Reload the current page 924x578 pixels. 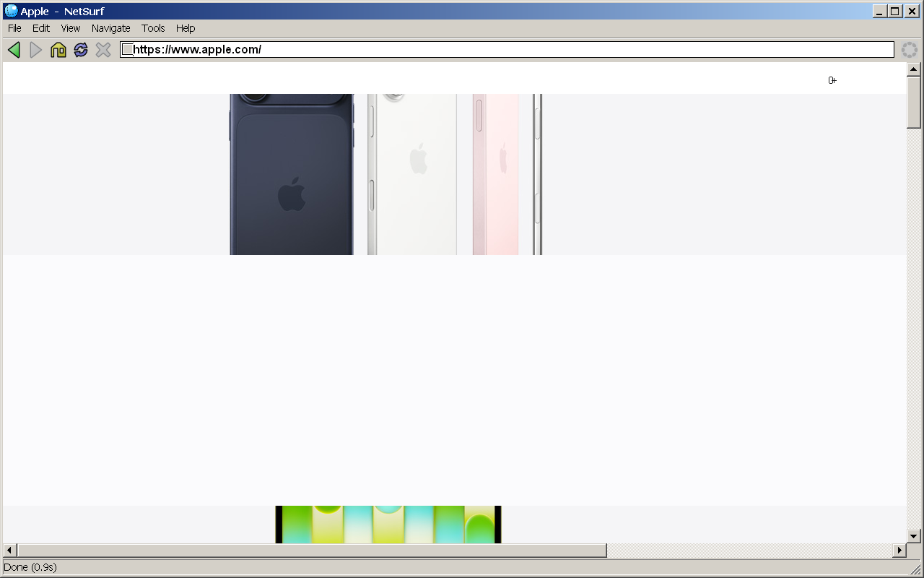[x=81, y=50]
